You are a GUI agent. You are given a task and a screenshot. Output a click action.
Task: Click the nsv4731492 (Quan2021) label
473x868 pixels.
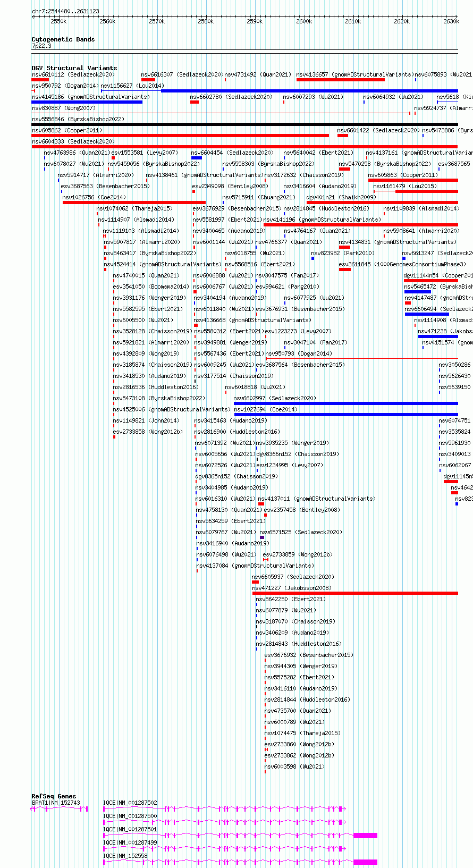258,74
